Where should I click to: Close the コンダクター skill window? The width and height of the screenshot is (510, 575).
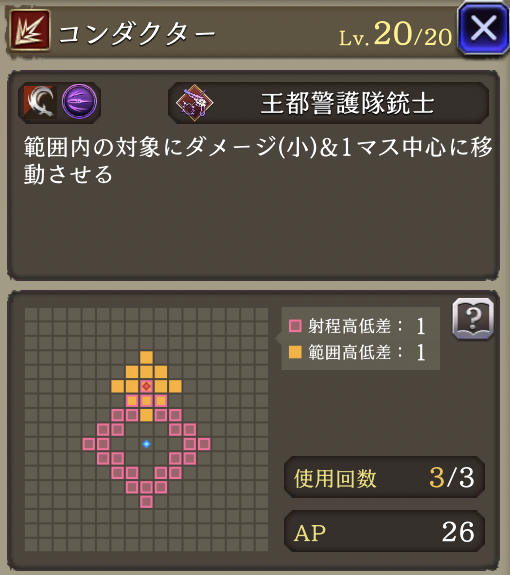pos(483,29)
